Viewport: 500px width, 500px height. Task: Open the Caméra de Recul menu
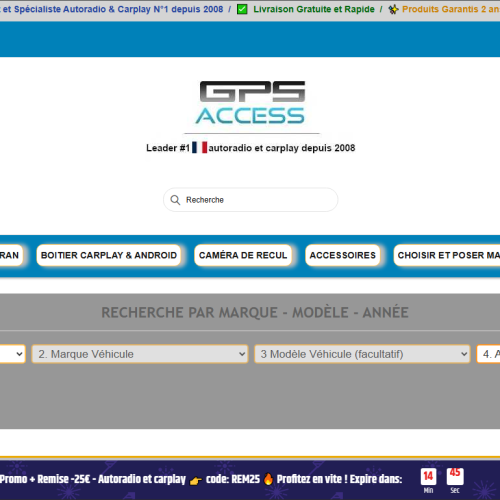[243, 255]
